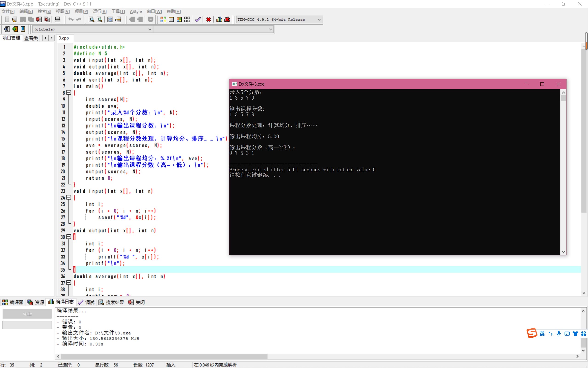Click the Rebuild All four-squares icon

coord(187,20)
